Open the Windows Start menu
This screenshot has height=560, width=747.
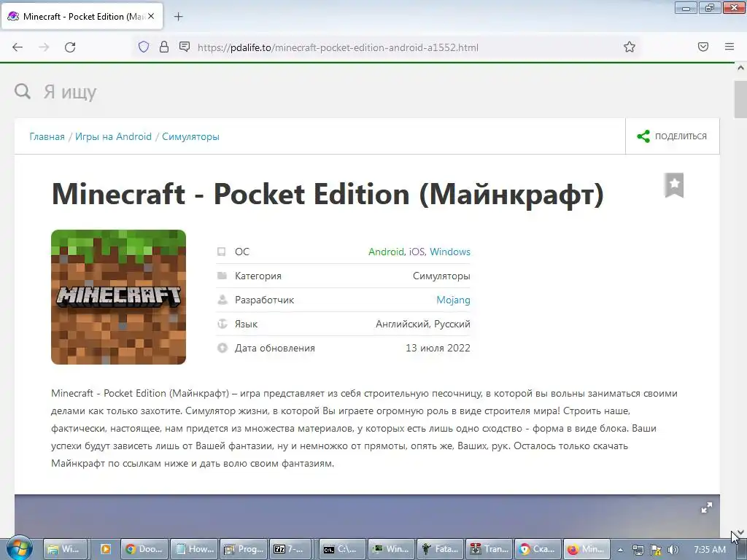[x=19, y=549]
